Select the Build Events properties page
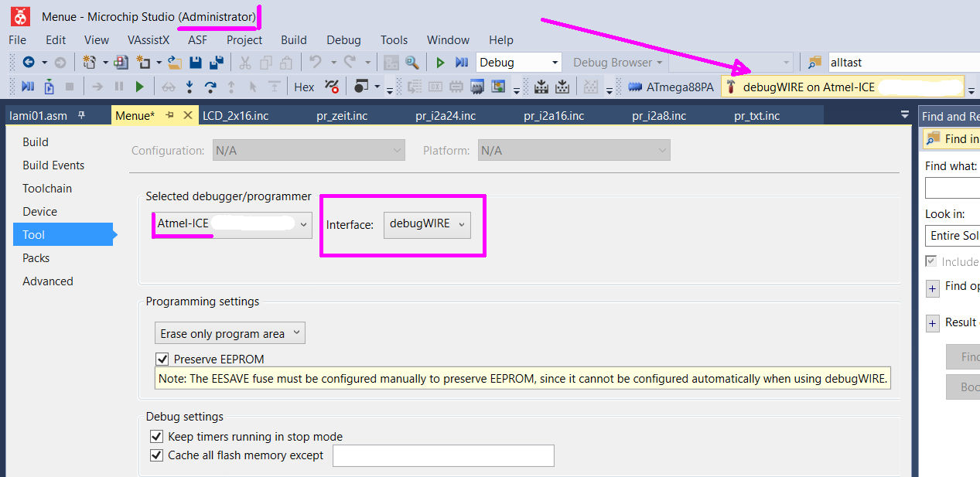This screenshot has height=477, width=980. [x=53, y=165]
